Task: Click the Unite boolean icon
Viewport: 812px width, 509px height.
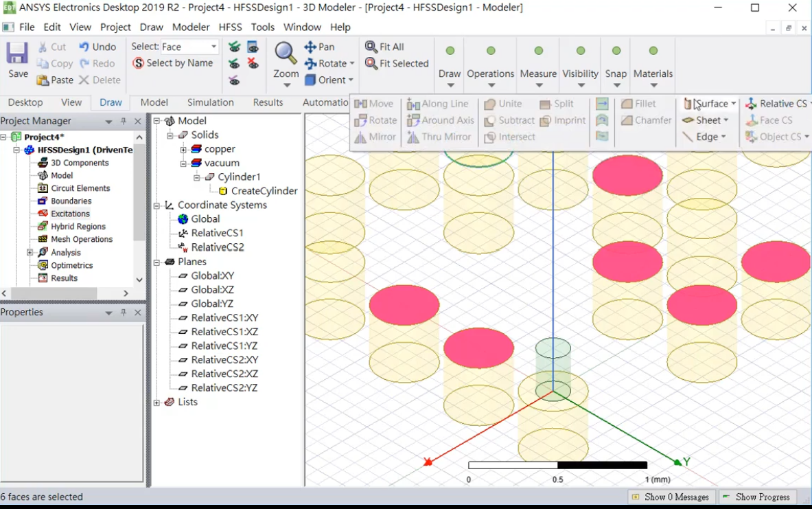Action: coord(490,104)
